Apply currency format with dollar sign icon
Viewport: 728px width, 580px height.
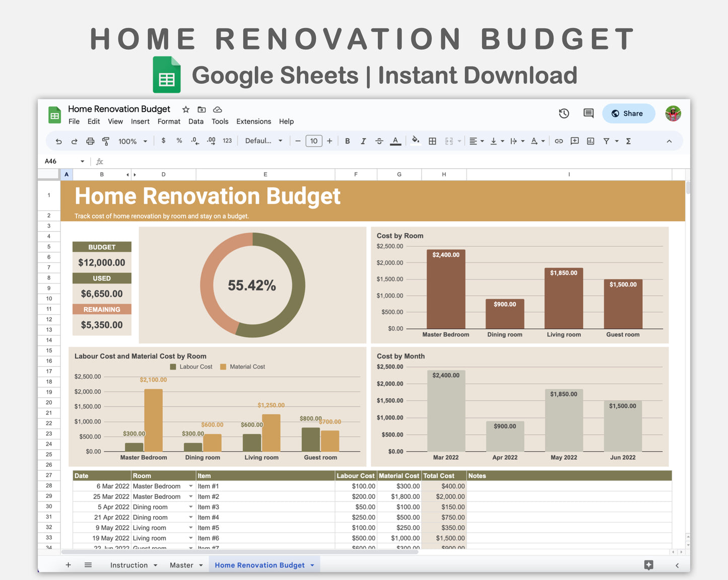tap(163, 141)
